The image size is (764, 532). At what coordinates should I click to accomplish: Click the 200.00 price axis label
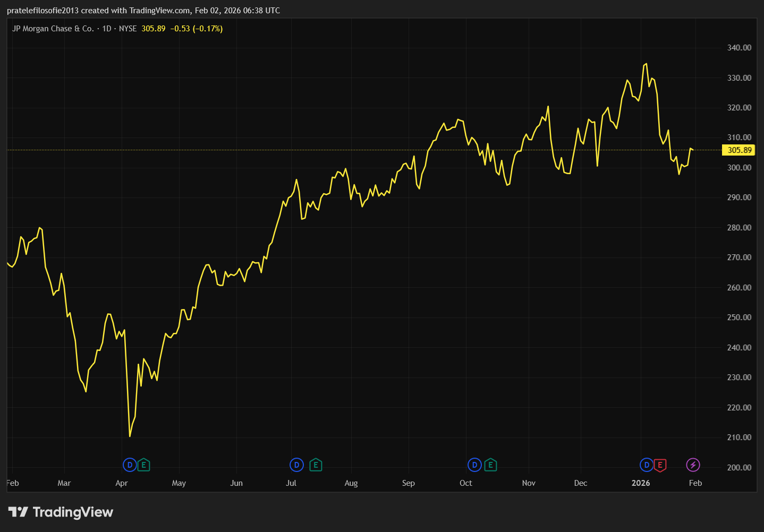[x=739, y=468]
